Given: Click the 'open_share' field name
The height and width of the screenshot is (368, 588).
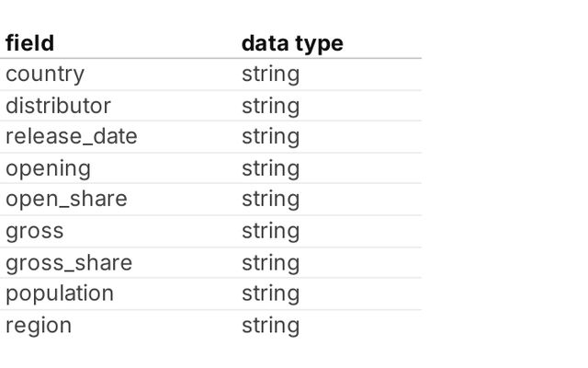Looking at the screenshot, I should [x=66, y=200].
